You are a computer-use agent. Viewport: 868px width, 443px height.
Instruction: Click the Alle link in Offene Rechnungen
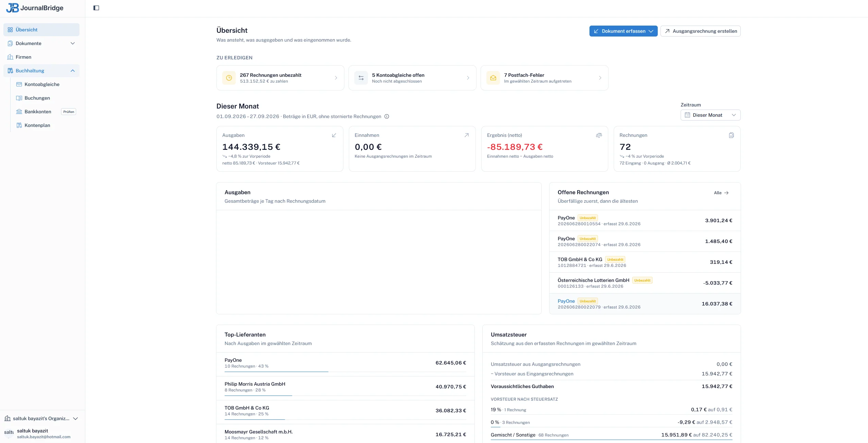tap(721, 193)
